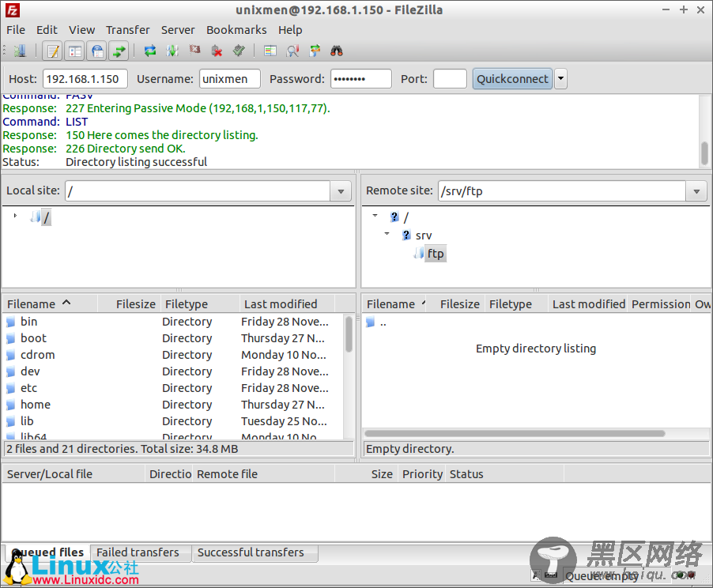
Task: Toggle message log display
Action: click(x=53, y=51)
